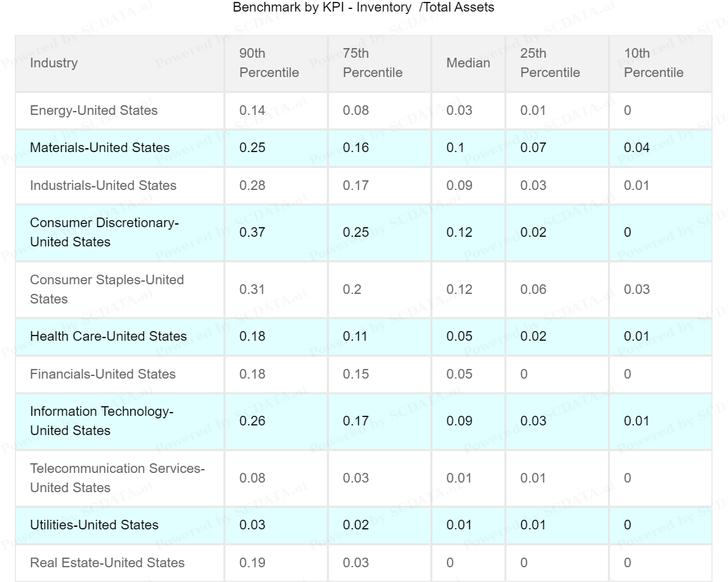
Task: Click Consumer Discretionary 90th percentile value 0.37
Action: click(x=252, y=232)
